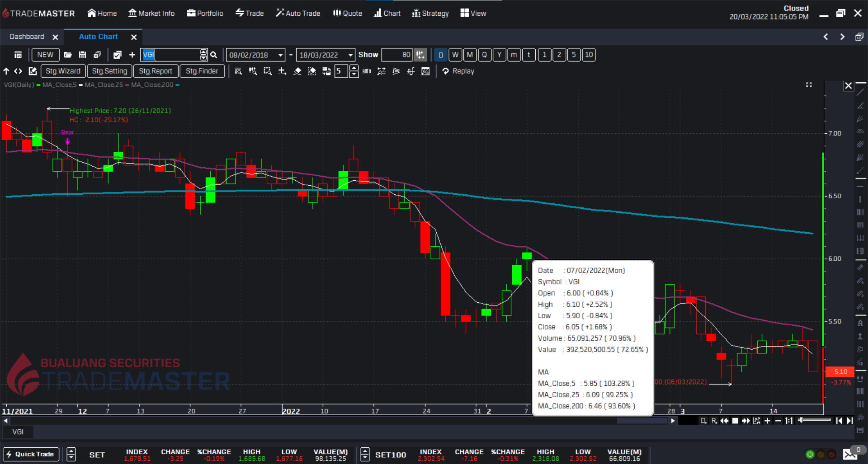The width and height of the screenshot is (868, 464).
Task: Select the trend line drawing tool
Action: 860,93
